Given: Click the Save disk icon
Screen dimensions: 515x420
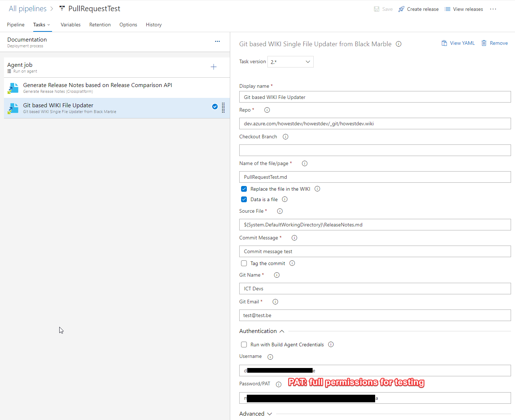Looking at the screenshot, I should pyautogui.click(x=376, y=9).
